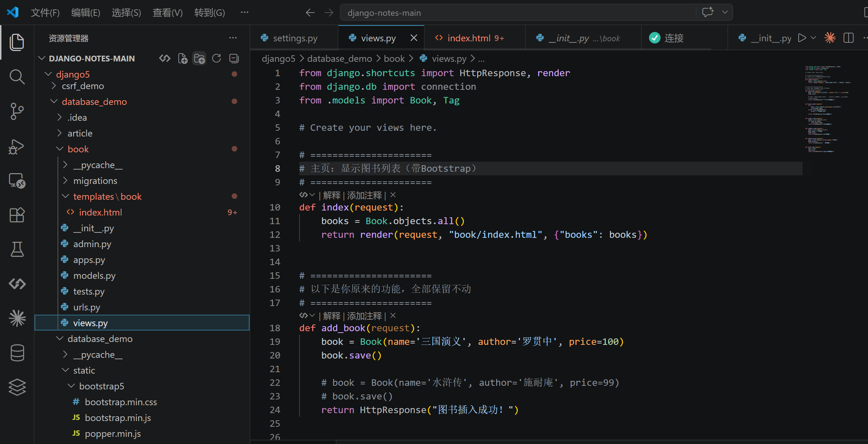Refresh the explorer file tree
The image size is (868, 444).
216,59
